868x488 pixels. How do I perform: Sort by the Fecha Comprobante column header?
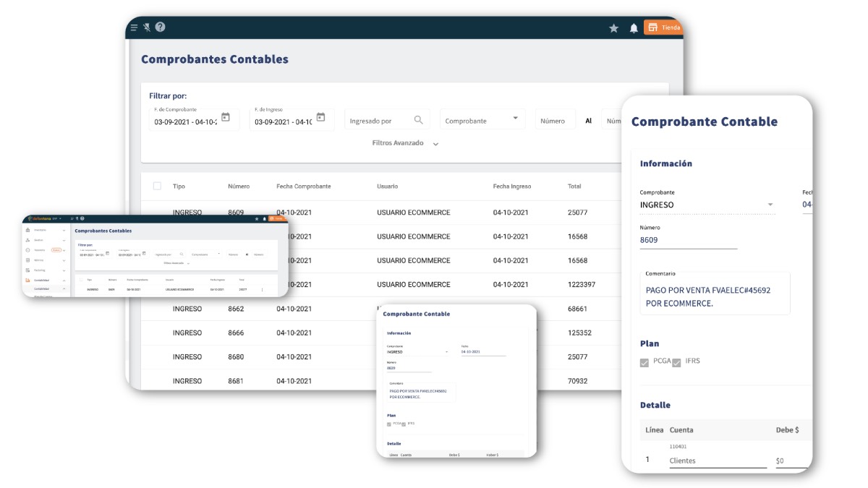click(x=303, y=187)
